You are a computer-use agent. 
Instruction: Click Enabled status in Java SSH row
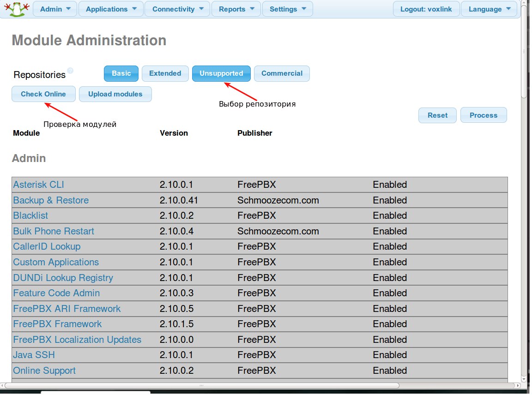(390, 355)
